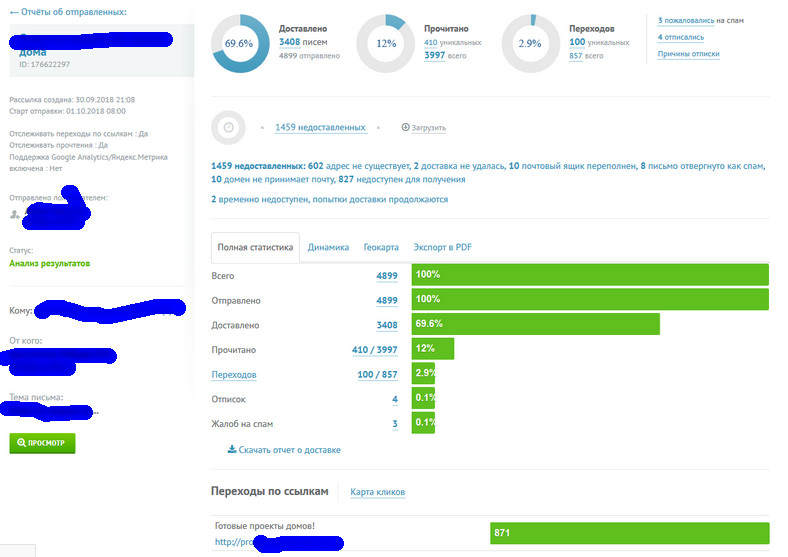Click the clock icon near undelivered count
This screenshot has width=788, height=557.
pos(228,127)
